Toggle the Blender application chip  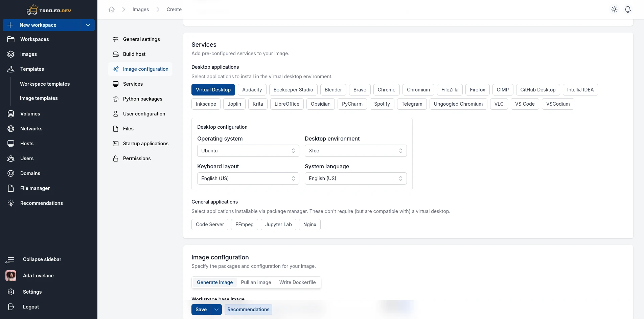click(333, 90)
